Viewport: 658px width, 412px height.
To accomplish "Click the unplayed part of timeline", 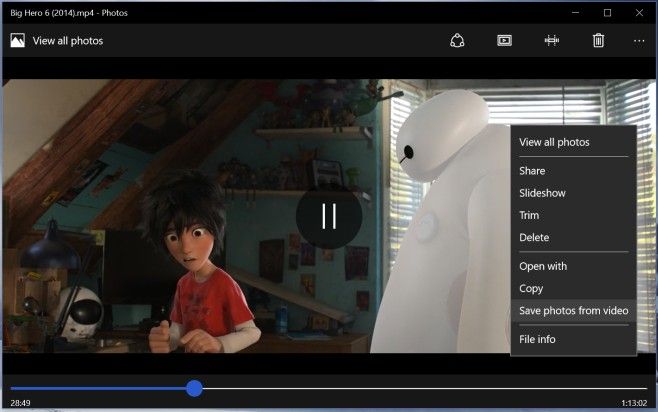I will tap(420, 388).
